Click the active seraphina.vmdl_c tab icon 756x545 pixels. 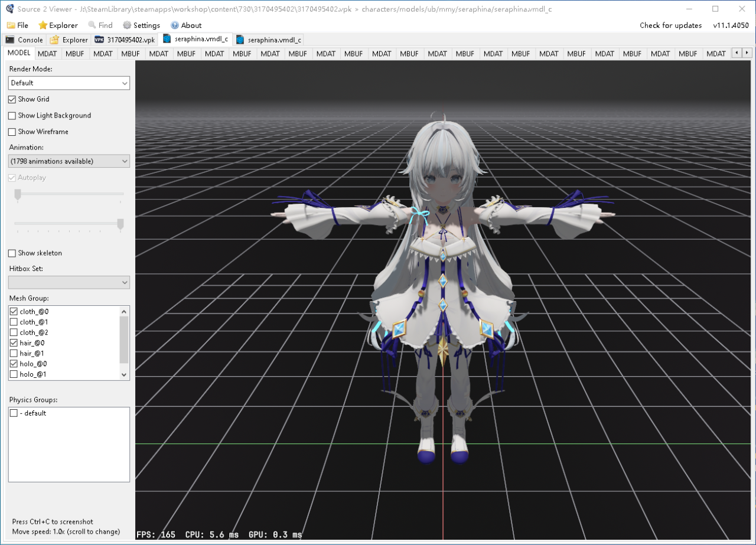(167, 39)
